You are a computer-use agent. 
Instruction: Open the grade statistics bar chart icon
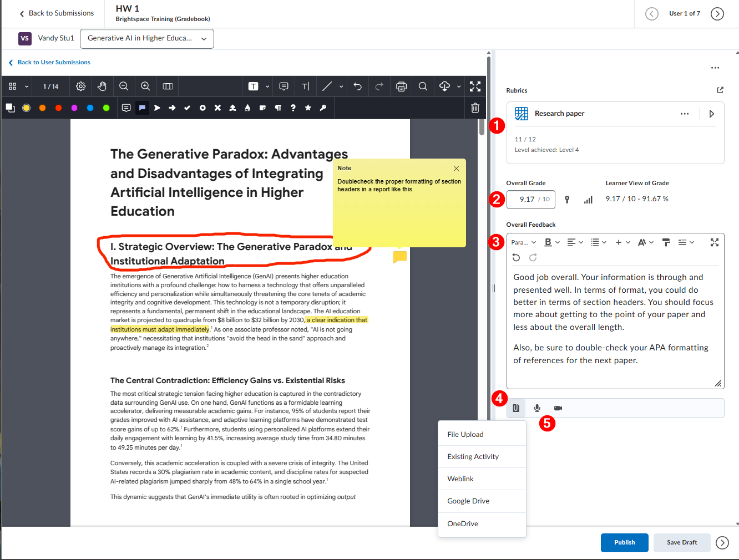pyautogui.click(x=588, y=200)
